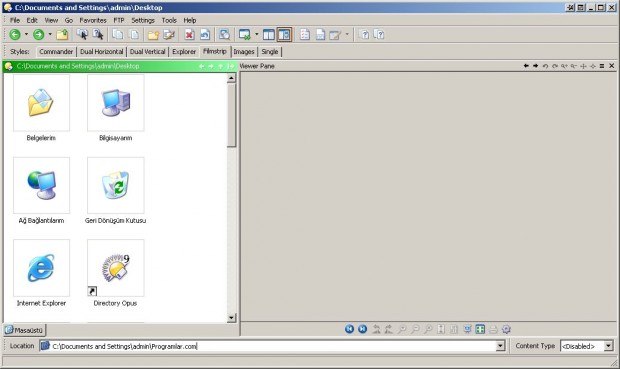The height and width of the screenshot is (369, 620).
Task: Click the viewer Print icon
Action: point(493,329)
